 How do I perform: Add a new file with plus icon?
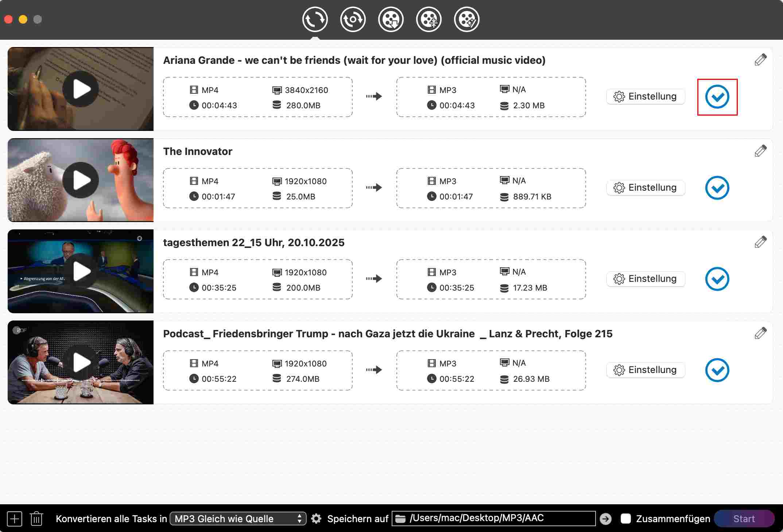15,519
